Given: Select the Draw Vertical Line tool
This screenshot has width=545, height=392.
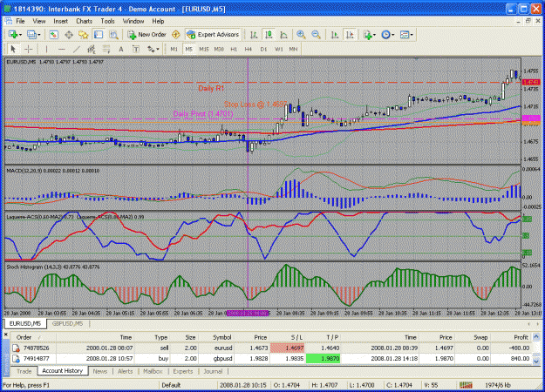Looking at the screenshot, I should [46, 50].
